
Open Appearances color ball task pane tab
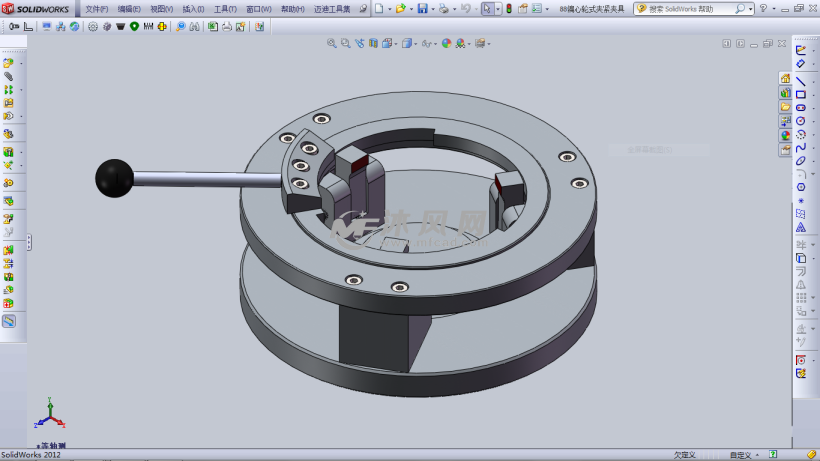(785, 135)
